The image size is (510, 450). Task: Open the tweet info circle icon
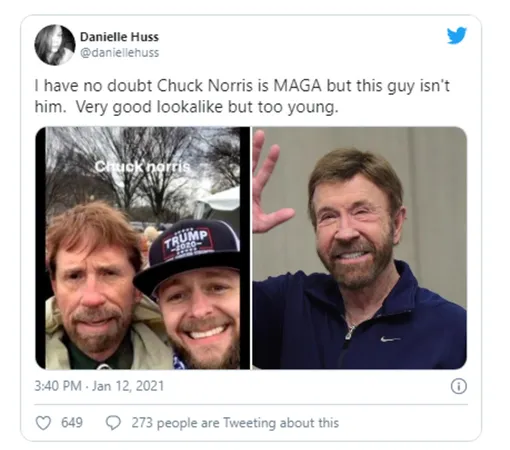(459, 386)
